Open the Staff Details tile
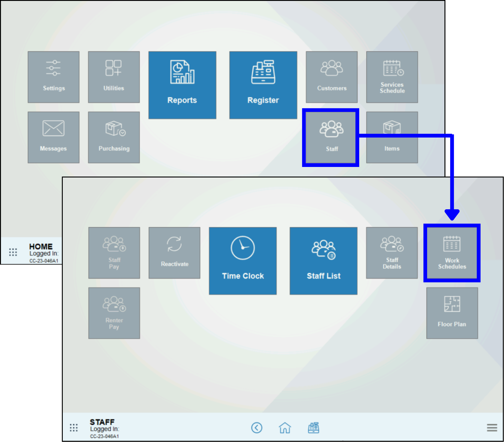504x442 pixels. tap(392, 253)
